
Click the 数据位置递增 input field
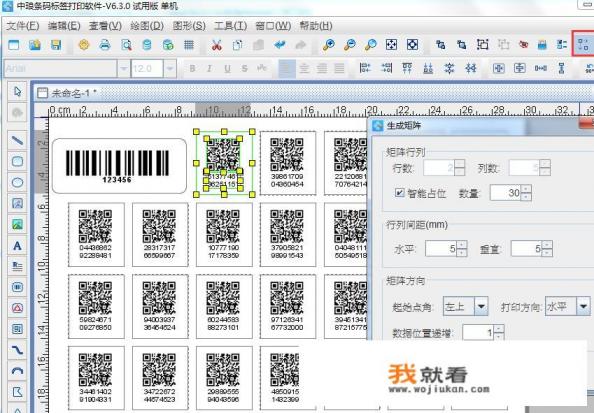tap(478, 333)
